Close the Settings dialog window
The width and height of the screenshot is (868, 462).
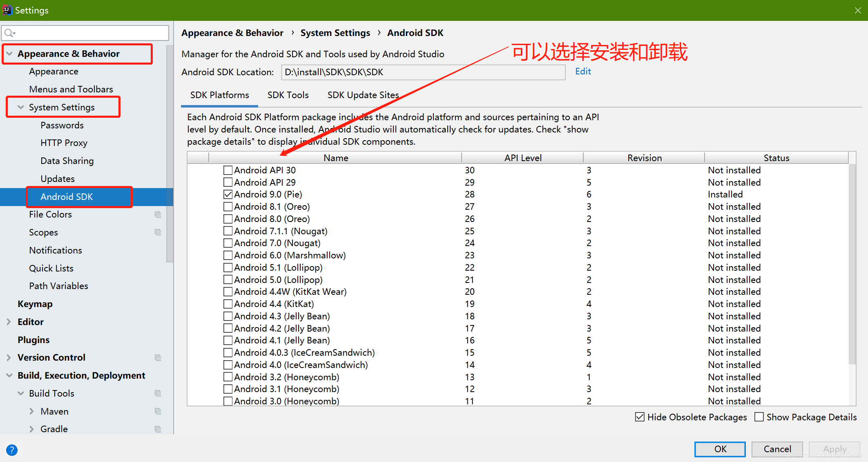[x=858, y=10]
